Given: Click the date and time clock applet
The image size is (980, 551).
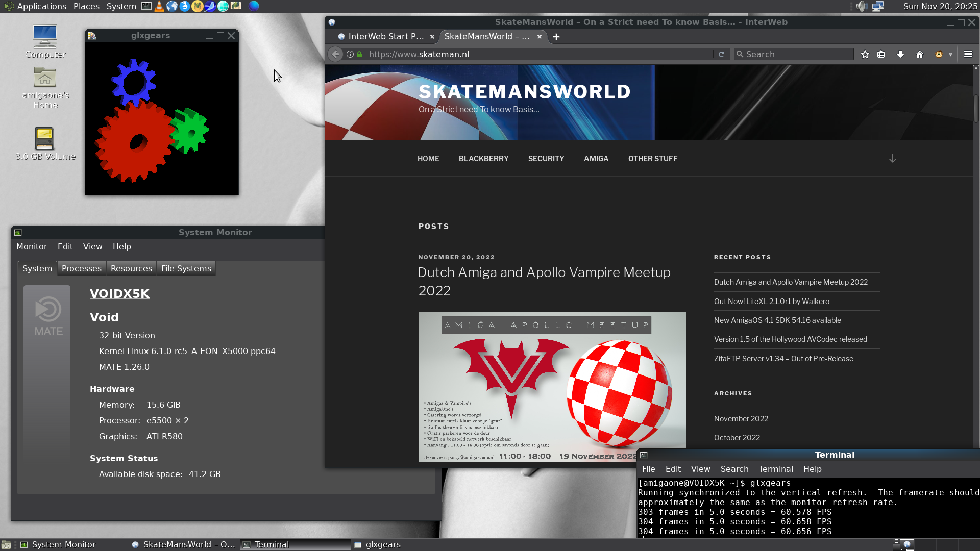Looking at the screenshot, I should click(940, 6).
